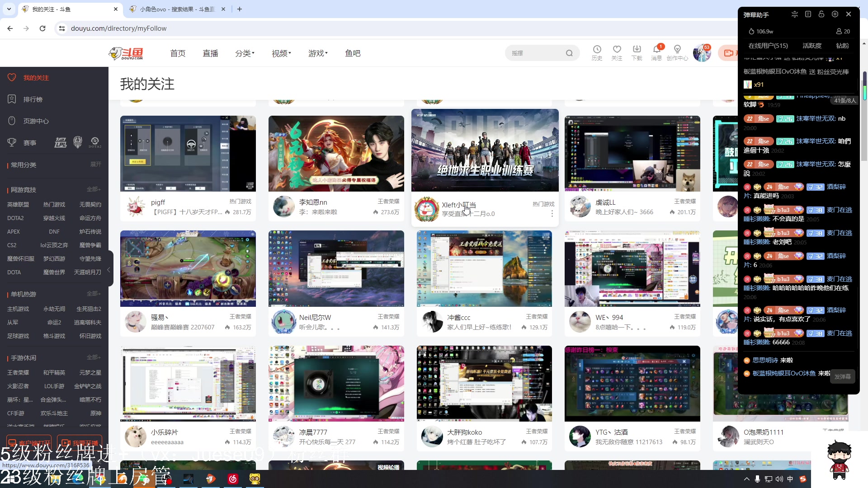
Task: Click the speaker volume icon in system tray
Action: tap(778, 479)
